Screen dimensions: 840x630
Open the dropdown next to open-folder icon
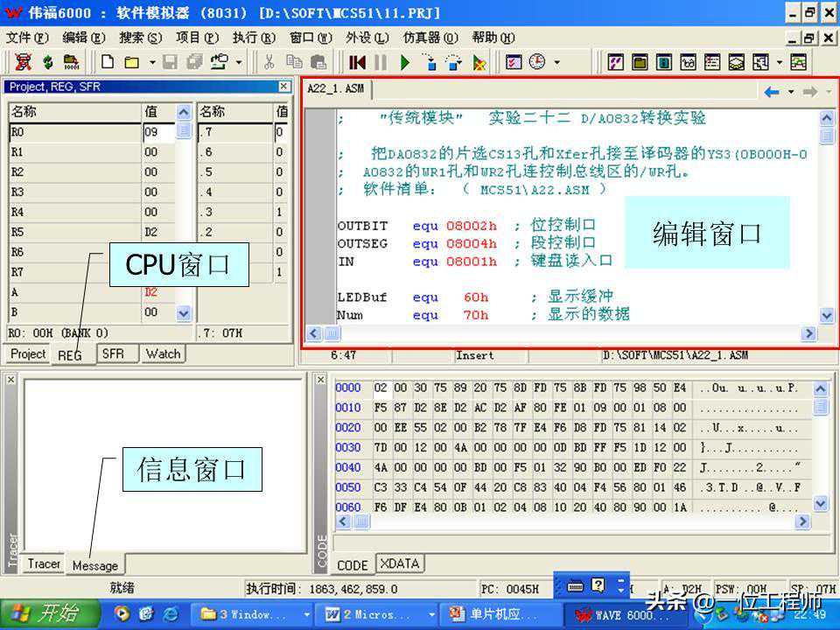click(151, 62)
